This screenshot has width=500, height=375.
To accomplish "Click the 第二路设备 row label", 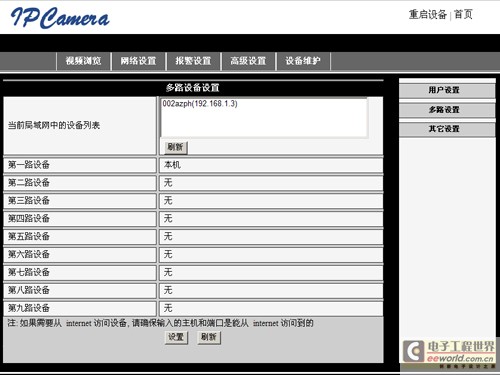I will [x=29, y=183].
